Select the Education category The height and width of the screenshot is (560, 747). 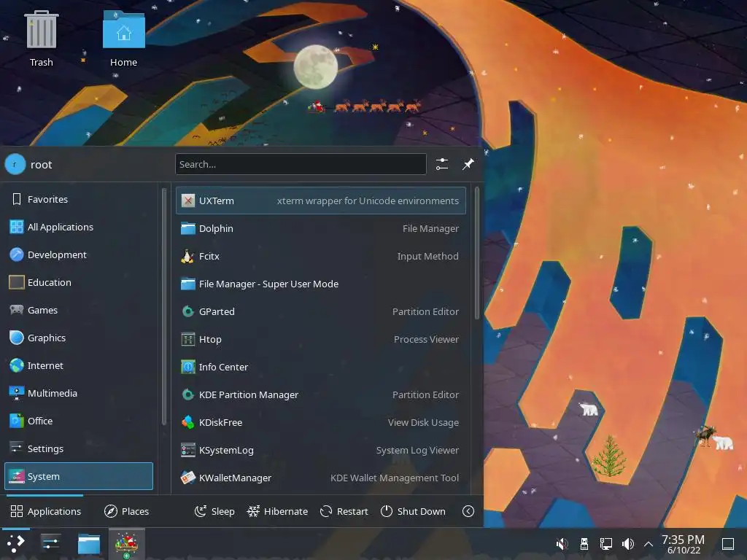coord(79,282)
